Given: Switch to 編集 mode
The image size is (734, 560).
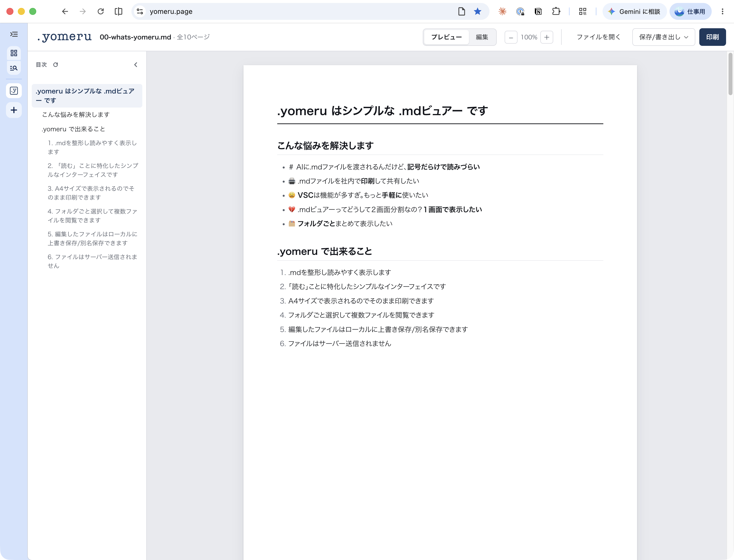Looking at the screenshot, I should pyautogui.click(x=482, y=37).
